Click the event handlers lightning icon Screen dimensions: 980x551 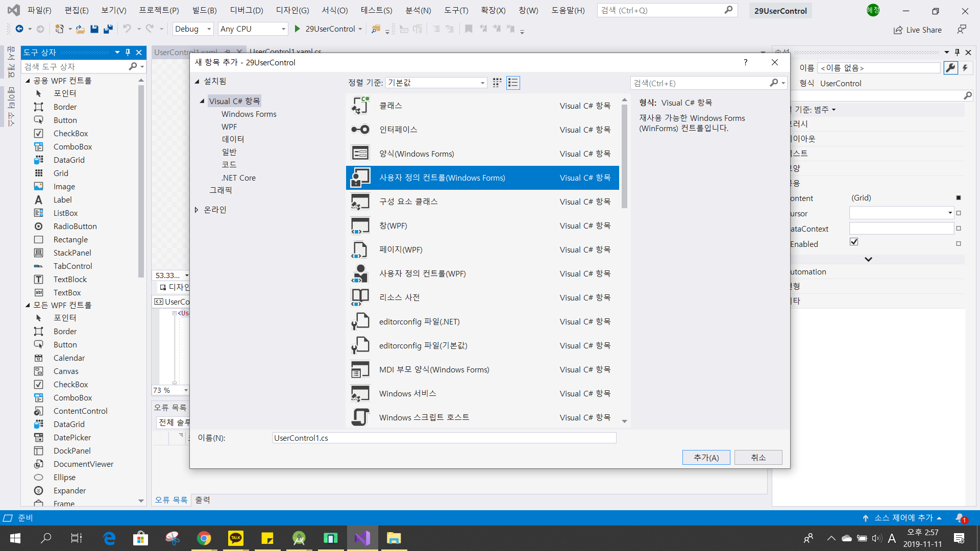pyautogui.click(x=965, y=68)
